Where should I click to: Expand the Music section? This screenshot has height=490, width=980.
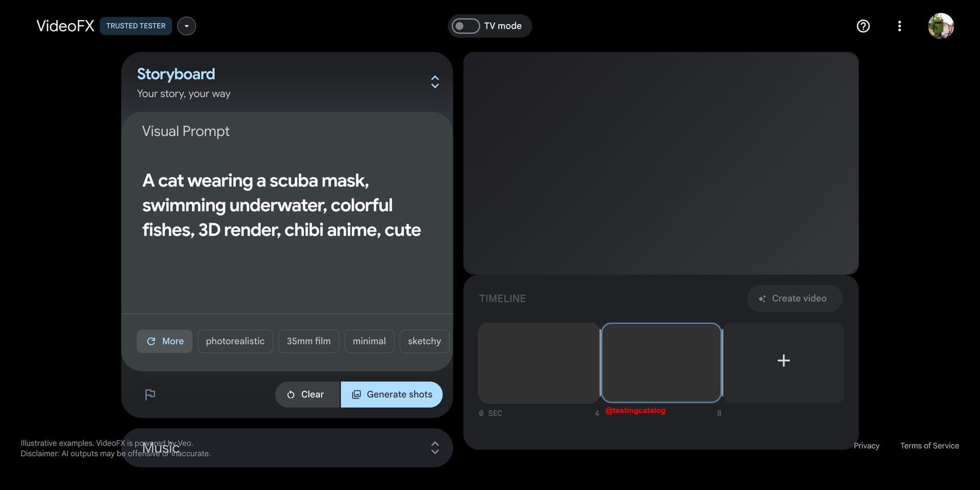(x=435, y=448)
